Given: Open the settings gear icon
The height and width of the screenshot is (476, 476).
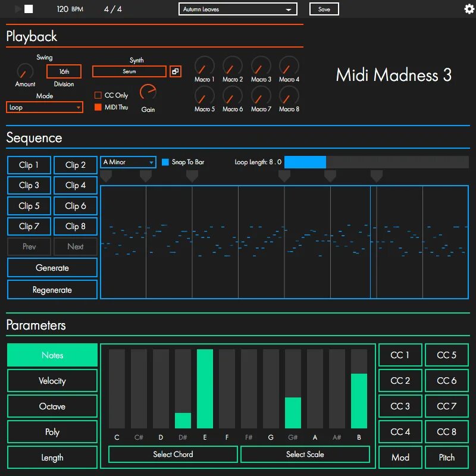Looking at the screenshot, I should 469,9.
